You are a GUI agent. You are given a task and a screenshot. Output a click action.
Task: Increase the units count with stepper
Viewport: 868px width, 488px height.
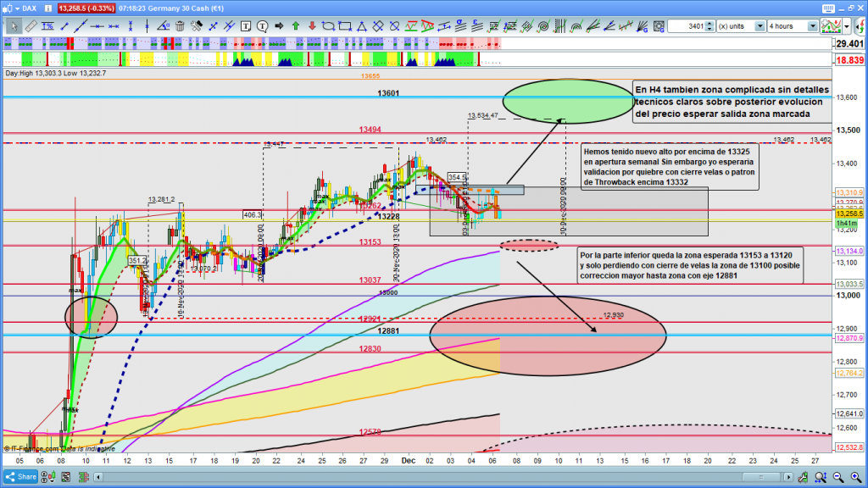pos(709,24)
